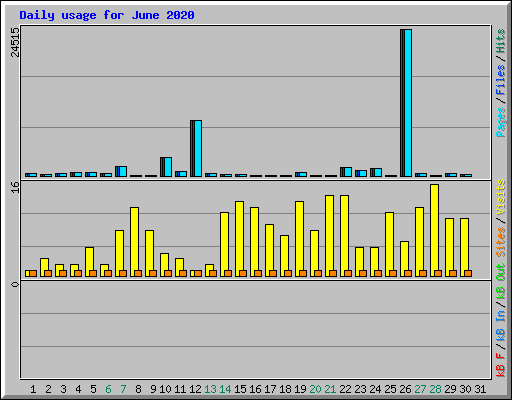Screen dimensions: 512x400
Task: Click the yellow visits bar for day 5
Action: [89, 262]
